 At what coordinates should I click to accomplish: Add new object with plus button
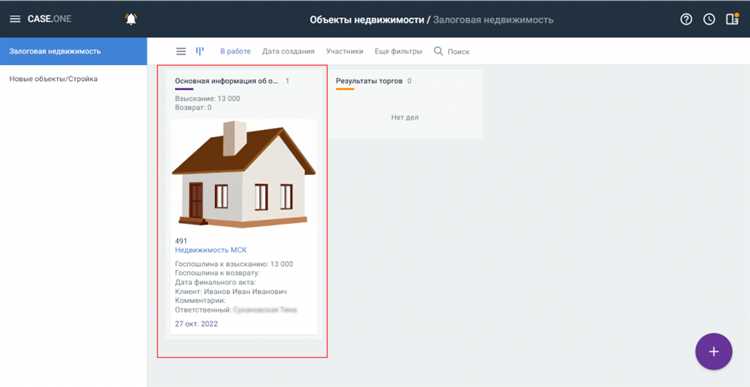(713, 352)
